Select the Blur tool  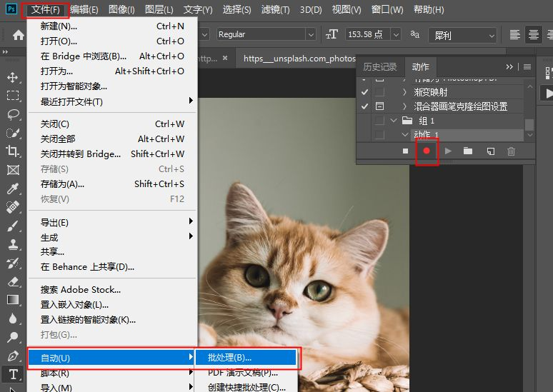point(13,318)
